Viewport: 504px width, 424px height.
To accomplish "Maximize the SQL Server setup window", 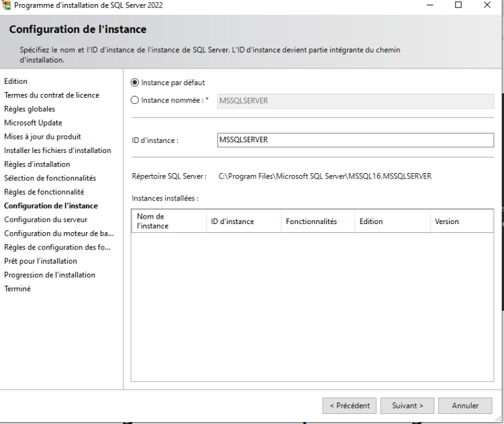I will (x=458, y=5).
